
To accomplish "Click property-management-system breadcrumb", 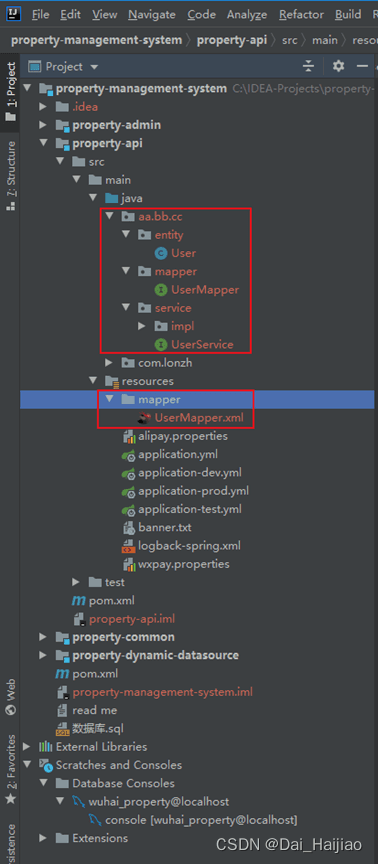I will tap(96, 40).
